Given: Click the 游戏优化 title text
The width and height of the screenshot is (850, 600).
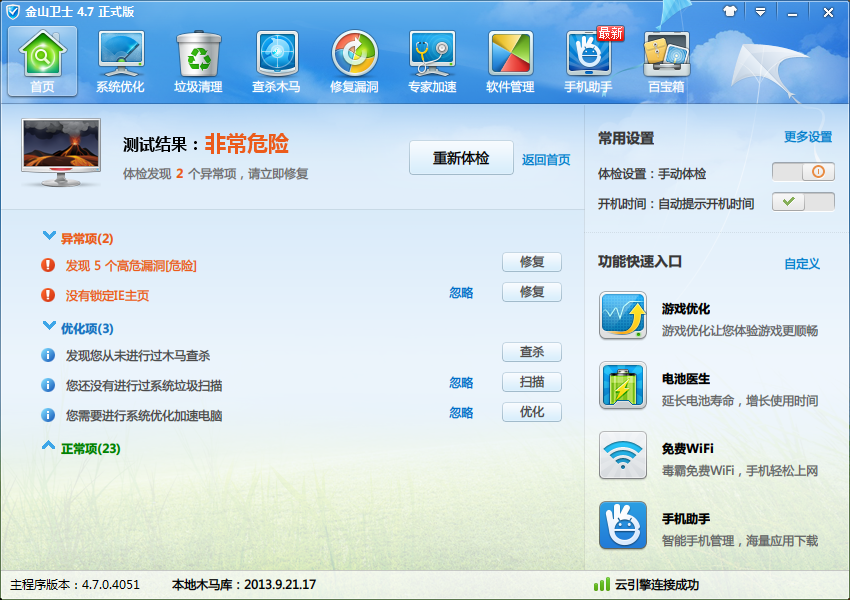Looking at the screenshot, I should click(686, 309).
